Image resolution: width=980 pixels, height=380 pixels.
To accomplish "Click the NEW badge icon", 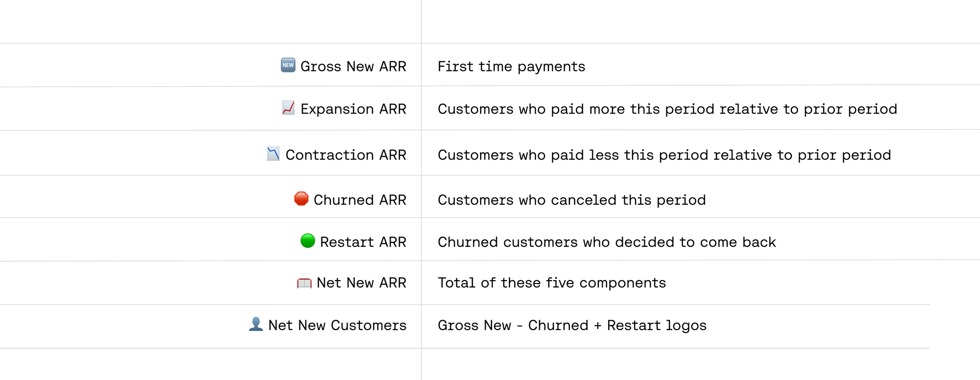I will (x=288, y=65).
